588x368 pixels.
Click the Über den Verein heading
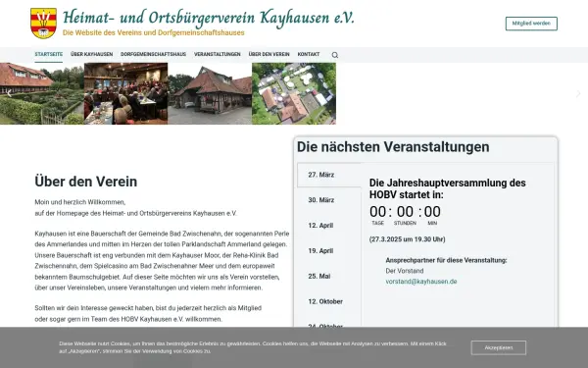tap(86, 182)
